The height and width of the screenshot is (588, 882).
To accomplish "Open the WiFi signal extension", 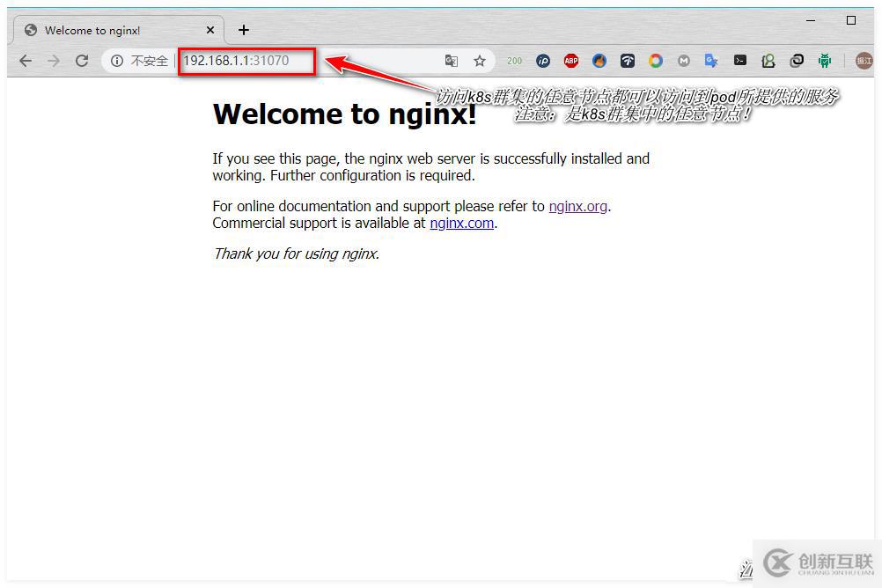I will click(628, 61).
